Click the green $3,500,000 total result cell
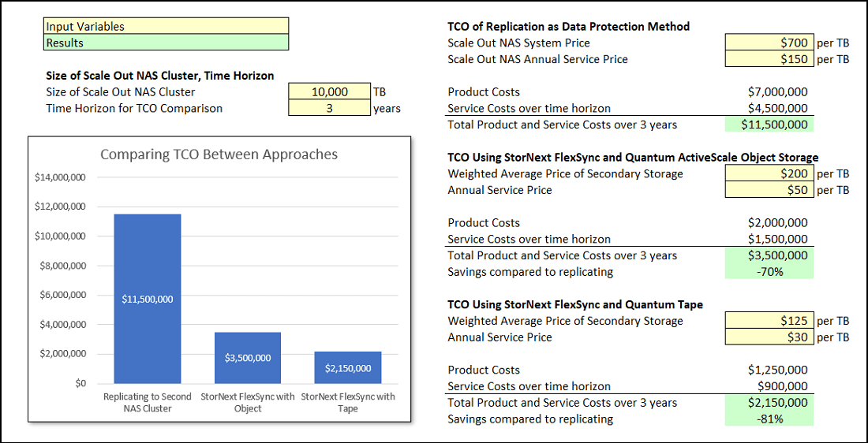868x443 pixels. click(x=769, y=255)
